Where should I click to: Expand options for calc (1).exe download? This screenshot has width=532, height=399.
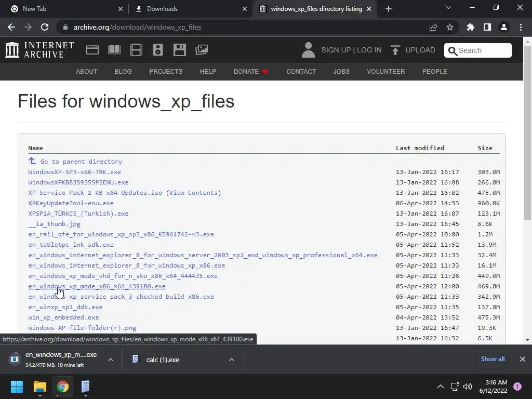click(232, 360)
